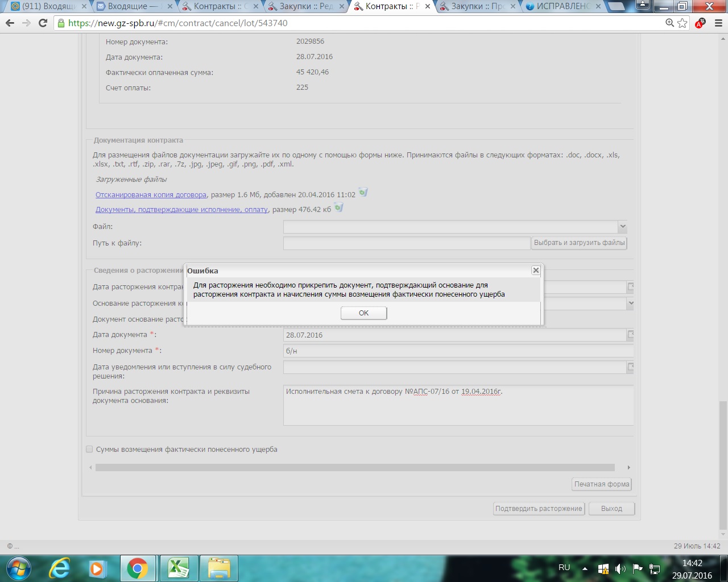Bookmark this page with star icon
728x582 pixels.
pos(682,23)
